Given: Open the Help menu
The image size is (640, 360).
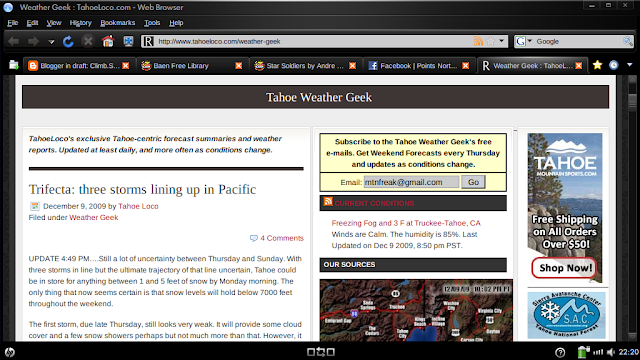Looking at the screenshot, I should [x=176, y=23].
